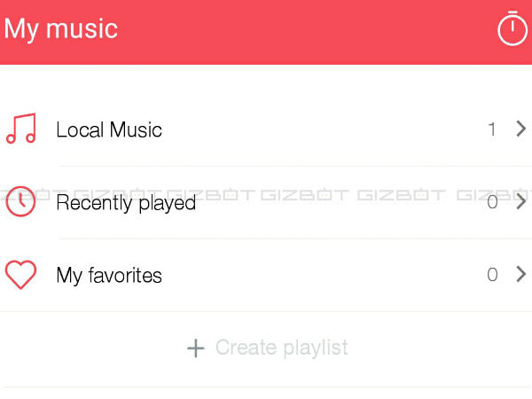Expand My favorites using its chevron arrow
Image resolution: width=532 pixels, height=399 pixels.
(x=520, y=275)
